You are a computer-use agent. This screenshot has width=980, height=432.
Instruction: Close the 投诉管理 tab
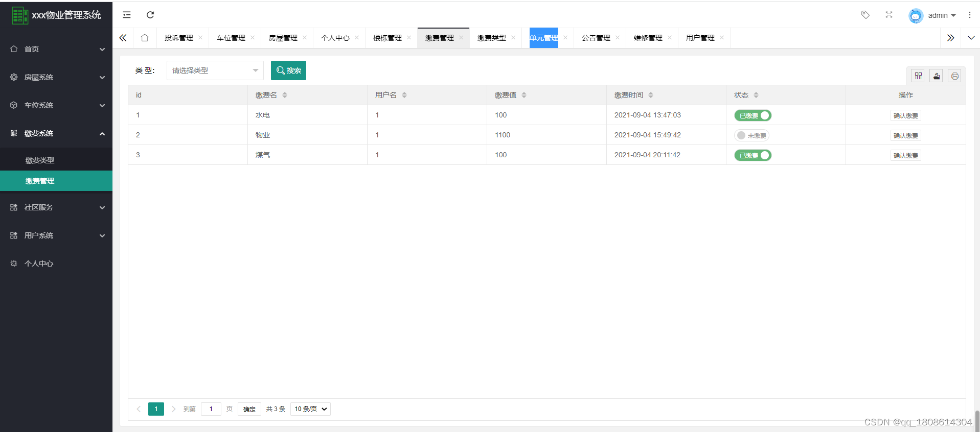point(200,37)
